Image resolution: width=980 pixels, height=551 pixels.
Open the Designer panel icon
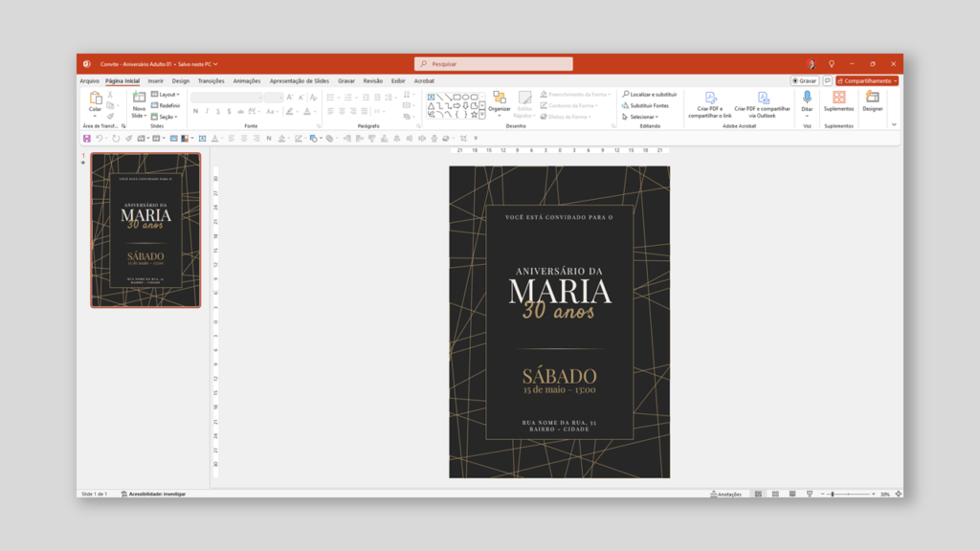(x=872, y=99)
